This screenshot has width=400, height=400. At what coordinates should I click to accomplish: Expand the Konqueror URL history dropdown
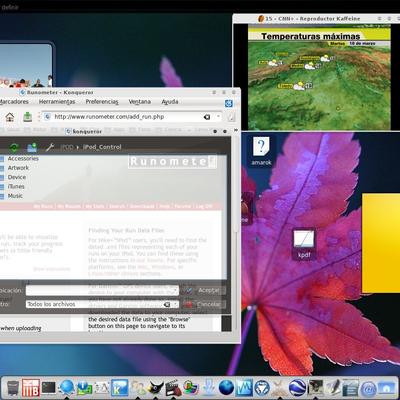tap(218, 117)
